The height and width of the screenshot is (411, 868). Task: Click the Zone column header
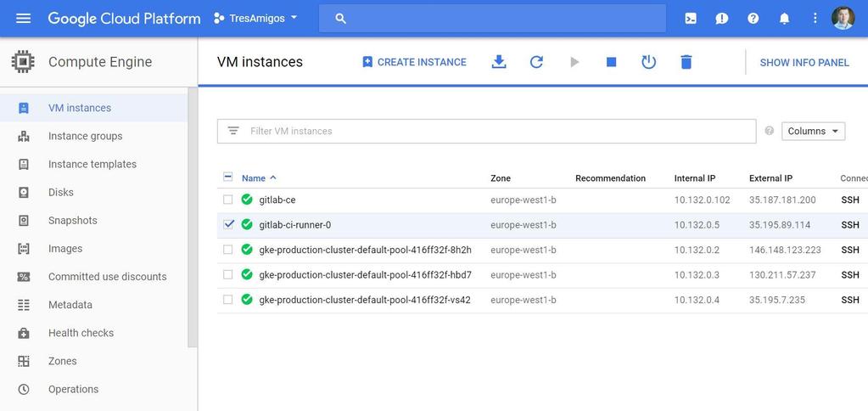coord(501,178)
